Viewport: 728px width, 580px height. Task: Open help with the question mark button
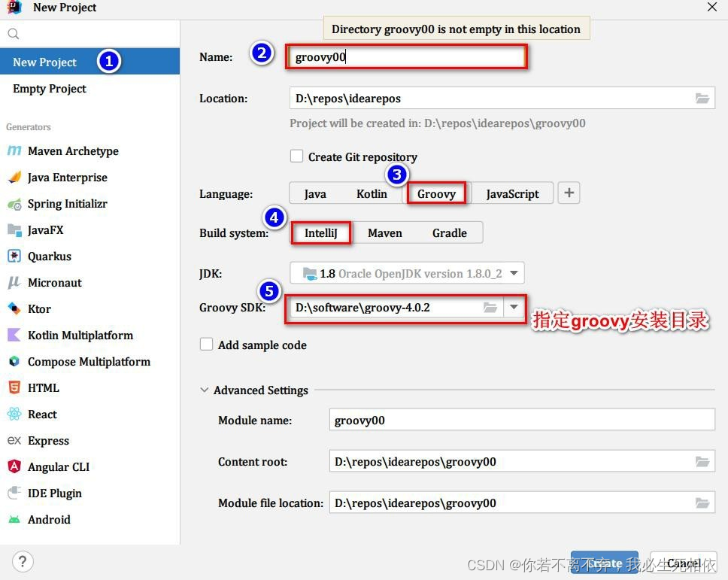23,561
